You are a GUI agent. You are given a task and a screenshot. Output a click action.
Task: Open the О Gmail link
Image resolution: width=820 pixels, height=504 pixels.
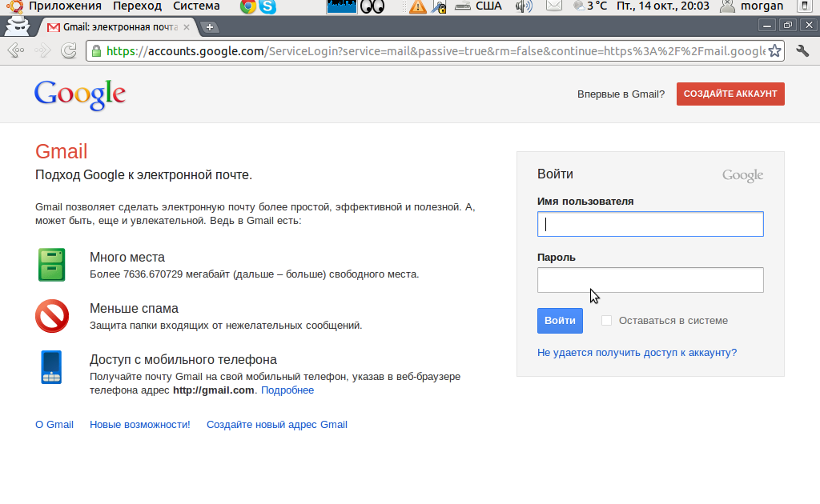point(54,425)
